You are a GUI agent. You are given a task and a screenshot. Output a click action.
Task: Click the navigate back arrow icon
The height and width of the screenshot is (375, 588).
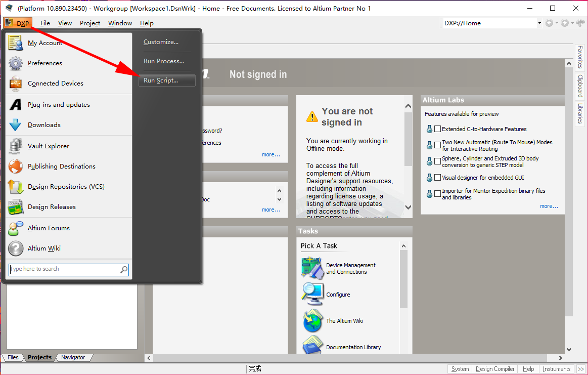pyautogui.click(x=549, y=23)
